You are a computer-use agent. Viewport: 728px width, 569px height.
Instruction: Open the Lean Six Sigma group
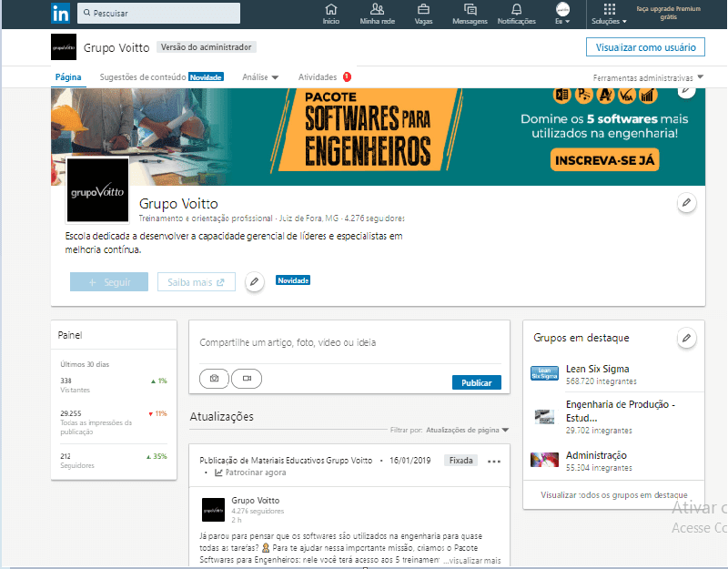(x=597, y=369)
